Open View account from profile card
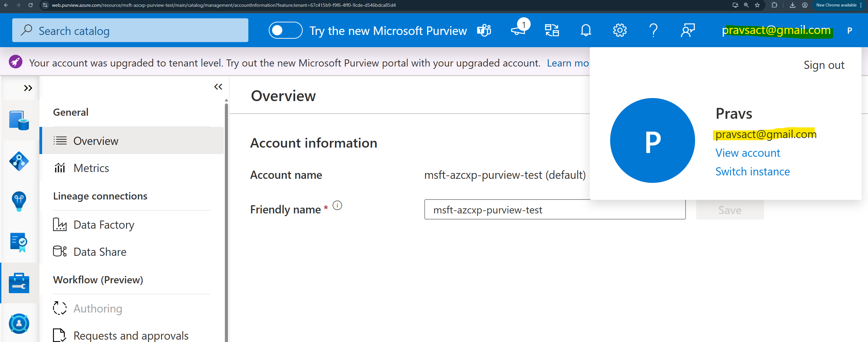Viewport: 868px width, 342px height. [747, 153]
